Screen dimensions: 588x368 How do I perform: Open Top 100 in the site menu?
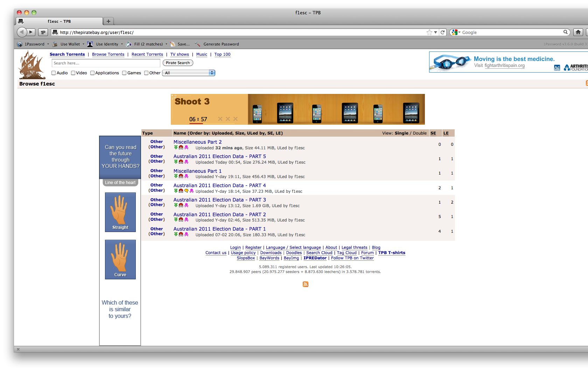(x=223, y=54)
